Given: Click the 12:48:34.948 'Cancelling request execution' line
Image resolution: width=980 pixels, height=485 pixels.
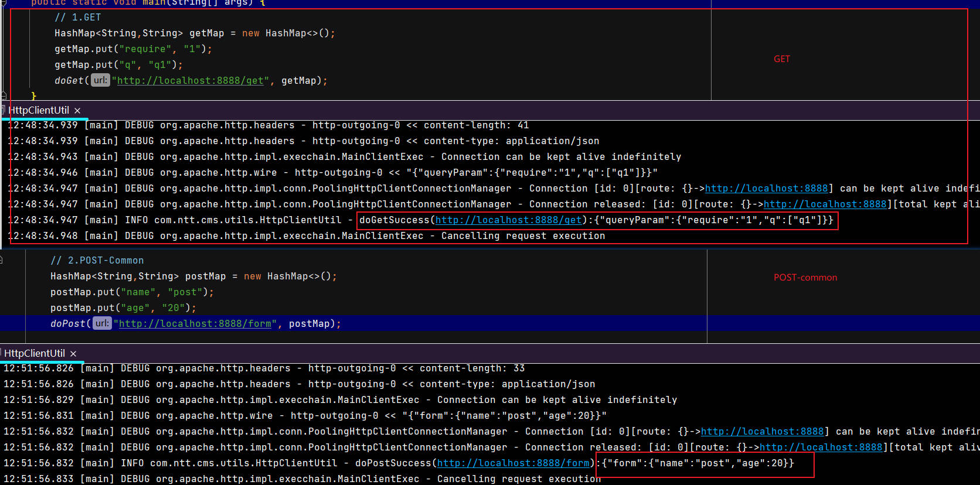Looking at the screenshot, I should [307, 235].
